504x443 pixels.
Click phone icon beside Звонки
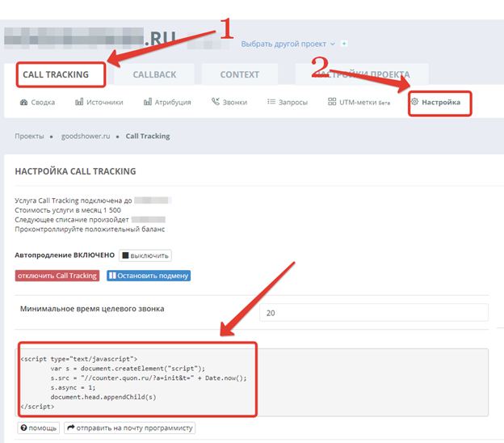[x=216, y=102]
